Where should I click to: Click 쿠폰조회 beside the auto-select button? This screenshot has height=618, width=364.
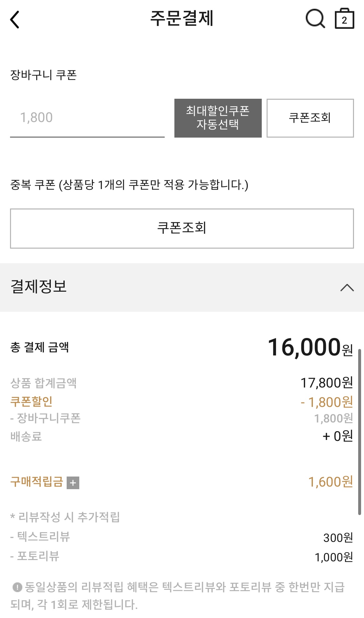[x=310, y=118]
